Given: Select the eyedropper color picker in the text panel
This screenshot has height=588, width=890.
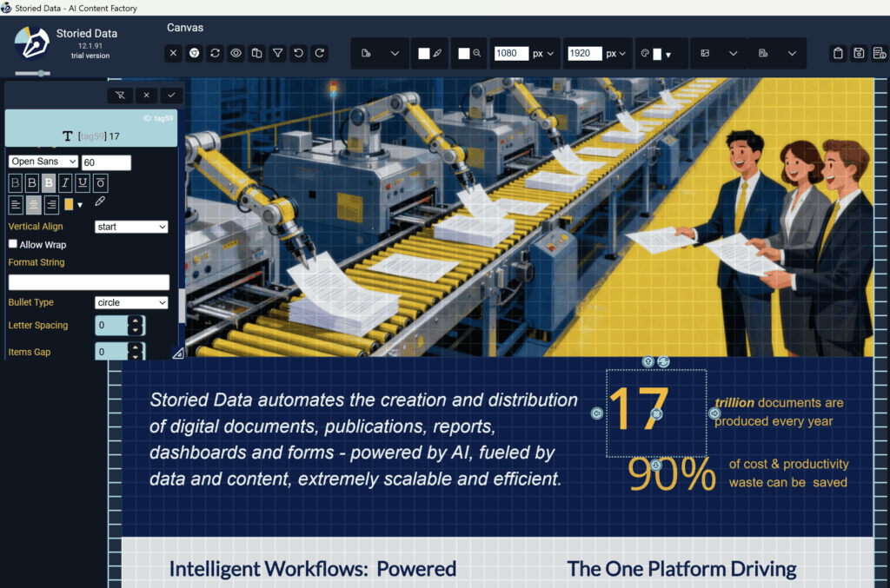Looking at the screenshot, I should point(99,202).
